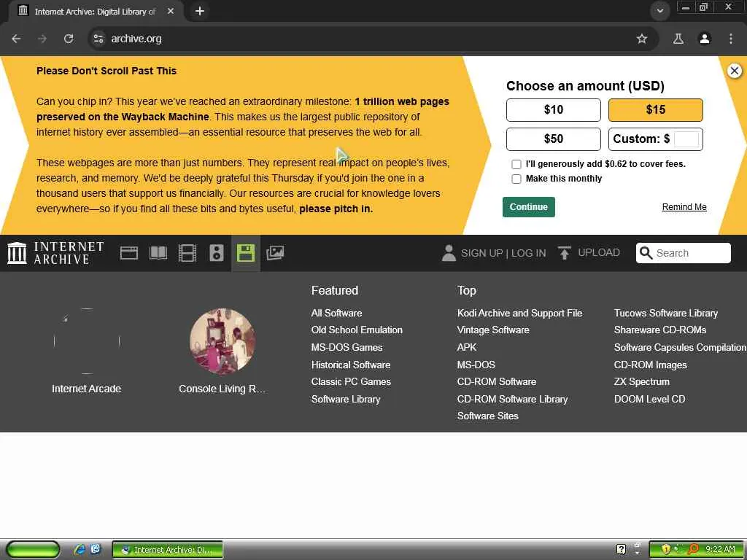Click LOG IN link

528,253
